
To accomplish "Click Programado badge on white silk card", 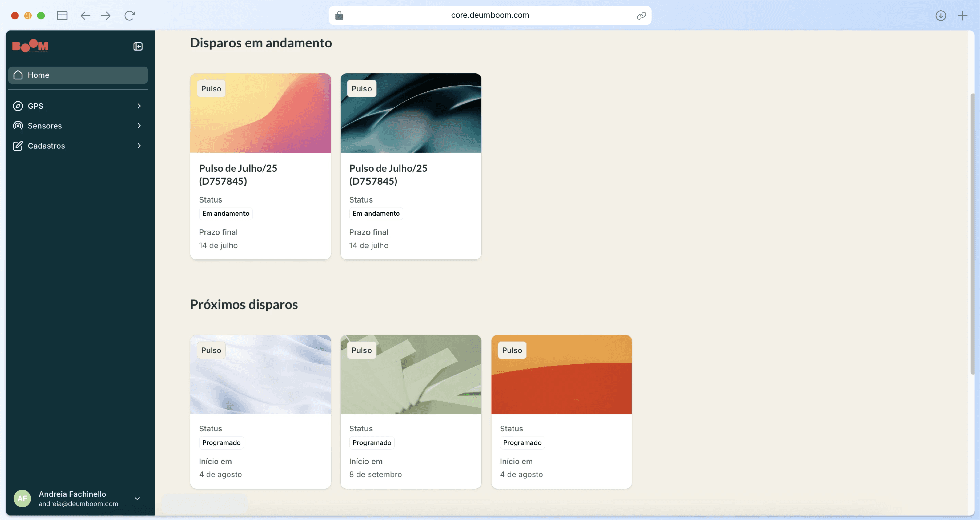I will click(x=221, y=443).
